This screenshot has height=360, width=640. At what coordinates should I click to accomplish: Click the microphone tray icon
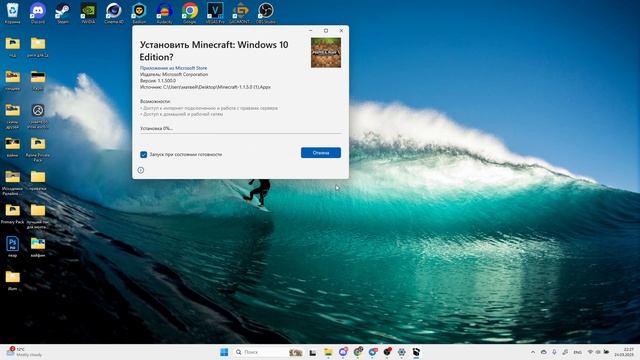(554, 352)
